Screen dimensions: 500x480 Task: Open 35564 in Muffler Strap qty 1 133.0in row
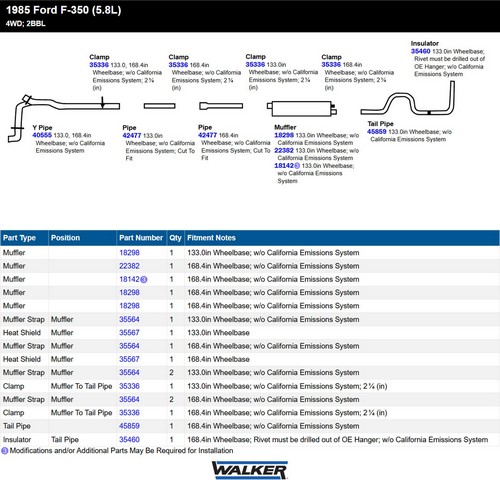point(129,320)
